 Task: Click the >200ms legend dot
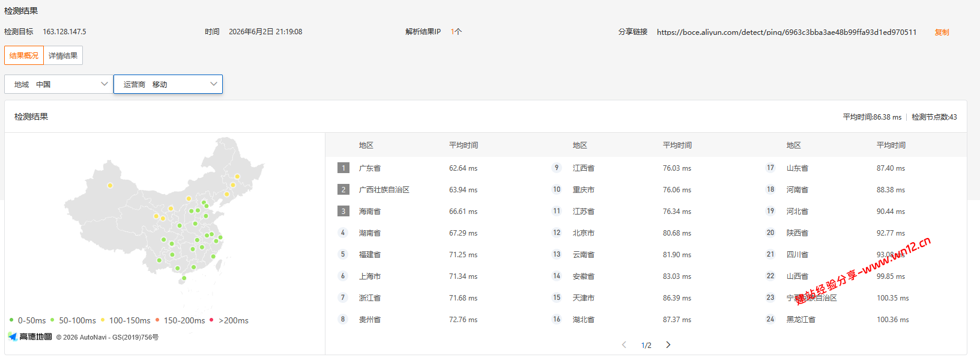click(x=211, y=320)
